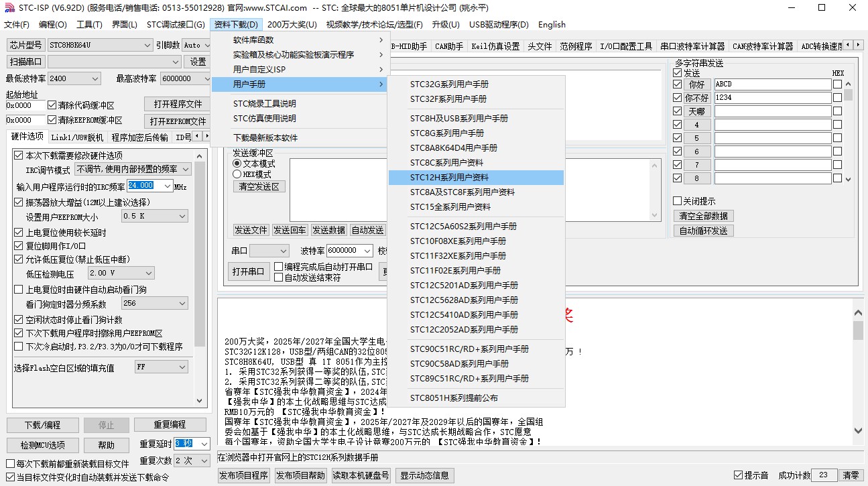Viewport: 868px width, 486px height.
Task: Open STC15全系列用户资料
Action: tap(476, 207)
